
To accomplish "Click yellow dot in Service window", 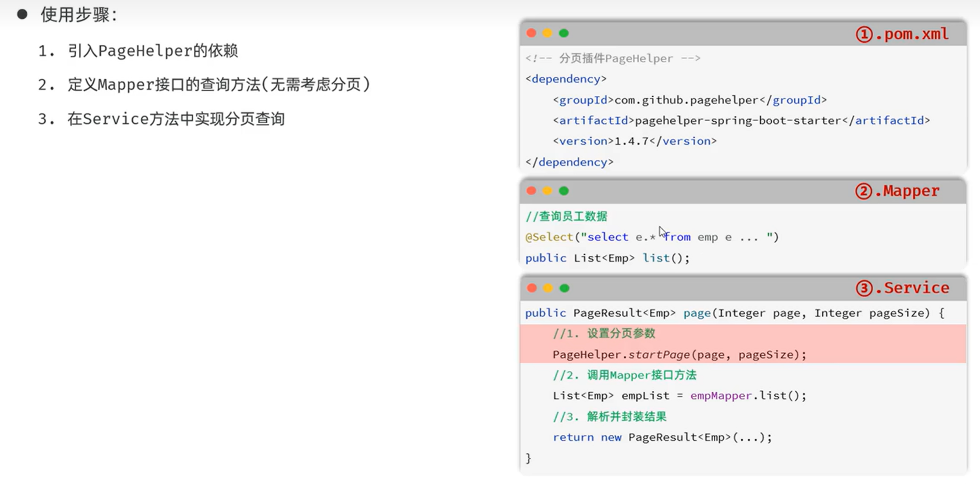I will tap(548, 288).
